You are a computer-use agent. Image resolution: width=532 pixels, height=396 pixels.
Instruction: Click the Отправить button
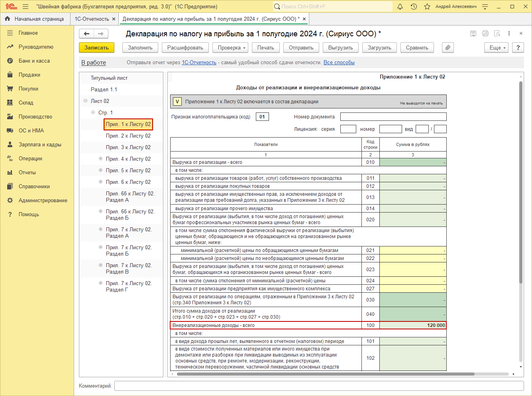pos(301,47)
